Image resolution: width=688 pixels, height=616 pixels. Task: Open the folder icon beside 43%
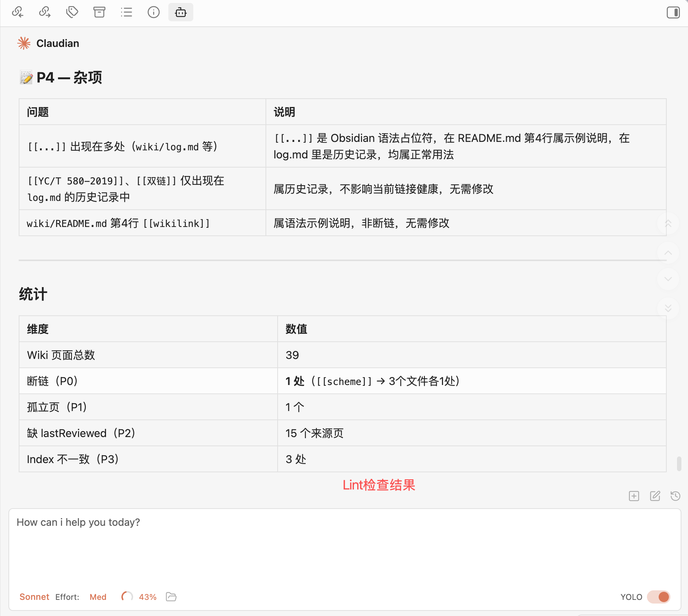[x=171, y=597]
